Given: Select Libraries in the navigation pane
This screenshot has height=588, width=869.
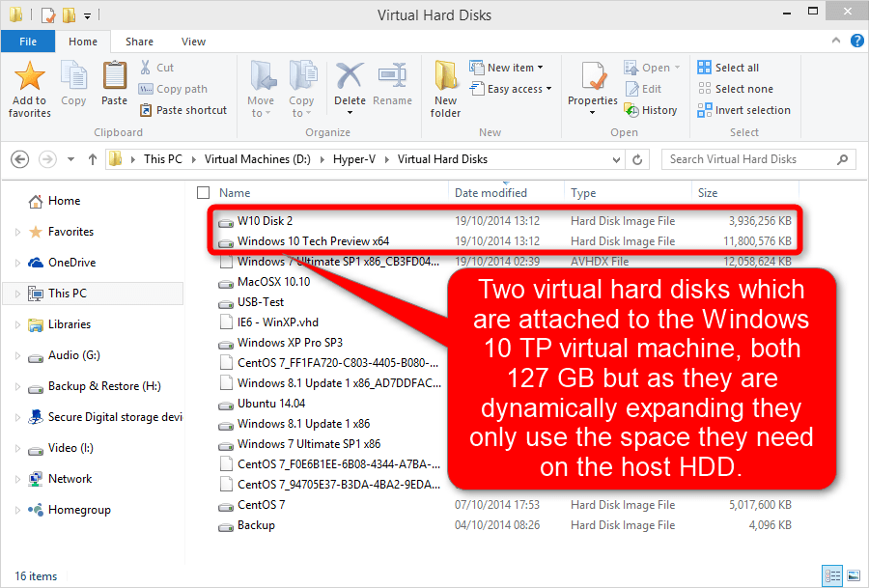Looking at the screenshot, I should click(x=70, y=324).
